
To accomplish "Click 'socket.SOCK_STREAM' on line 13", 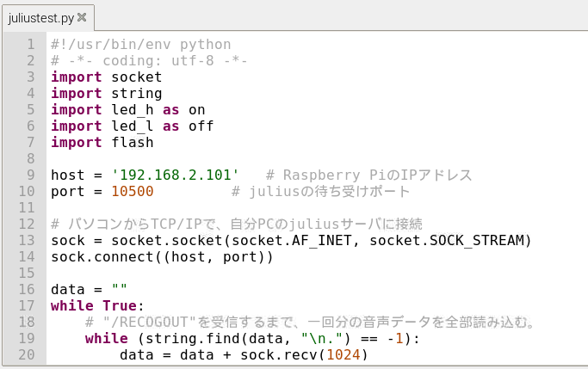I will pyautogui.click(x=448, y=241).
